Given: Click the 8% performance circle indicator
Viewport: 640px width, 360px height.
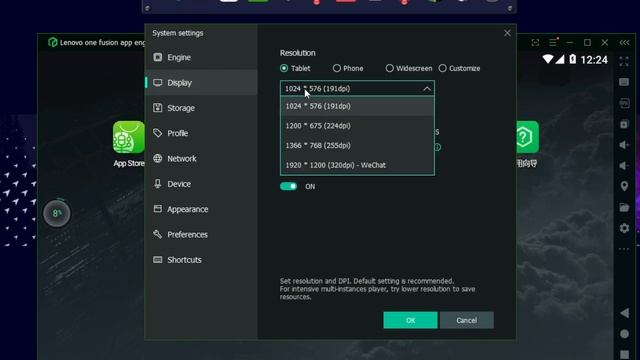Looking at the screenshot, I should coord(57,213).
